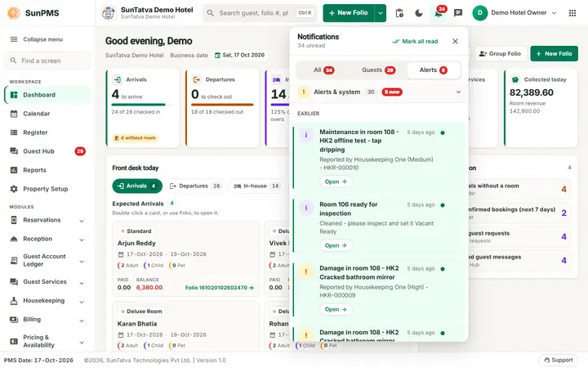Click the Support button
Image resolution: width=588 pixels, height=368 pixels.
[558, 360]
